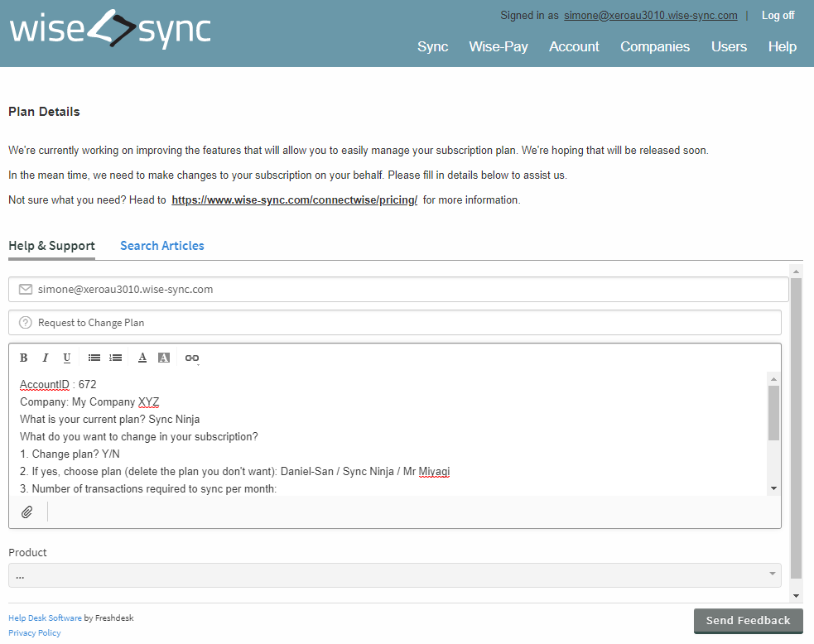Click the 'What is your current plan?' line

pyautogui.click(x=109, y=420)
